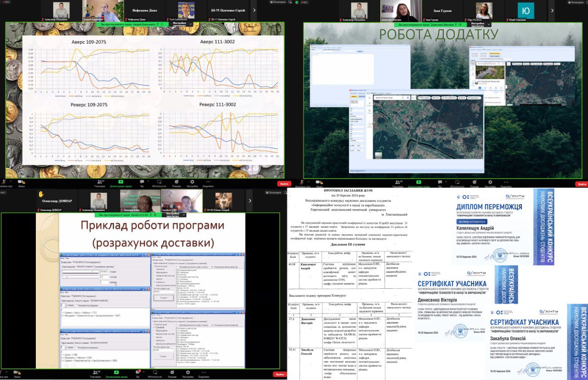The image size is (588, 380).
Task: Select Андрей Капелещук video thumbnail
Action: tap(103, 11)
